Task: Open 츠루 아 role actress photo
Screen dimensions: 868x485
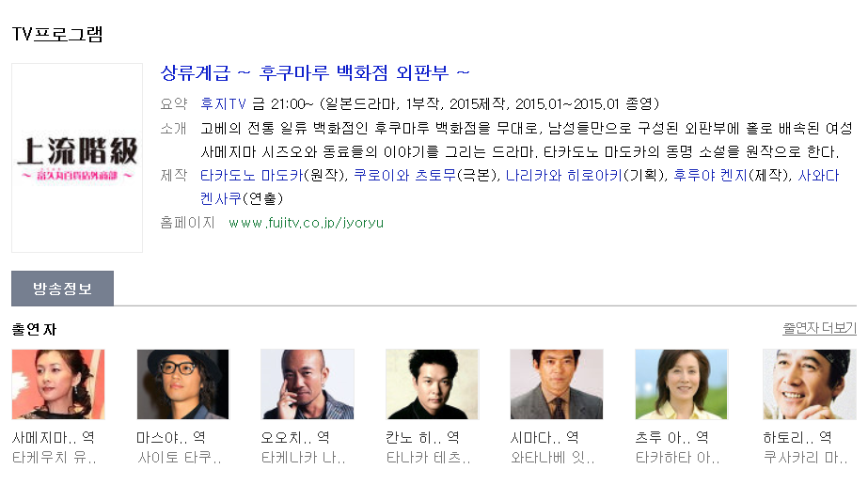Action: pos(682,384)
